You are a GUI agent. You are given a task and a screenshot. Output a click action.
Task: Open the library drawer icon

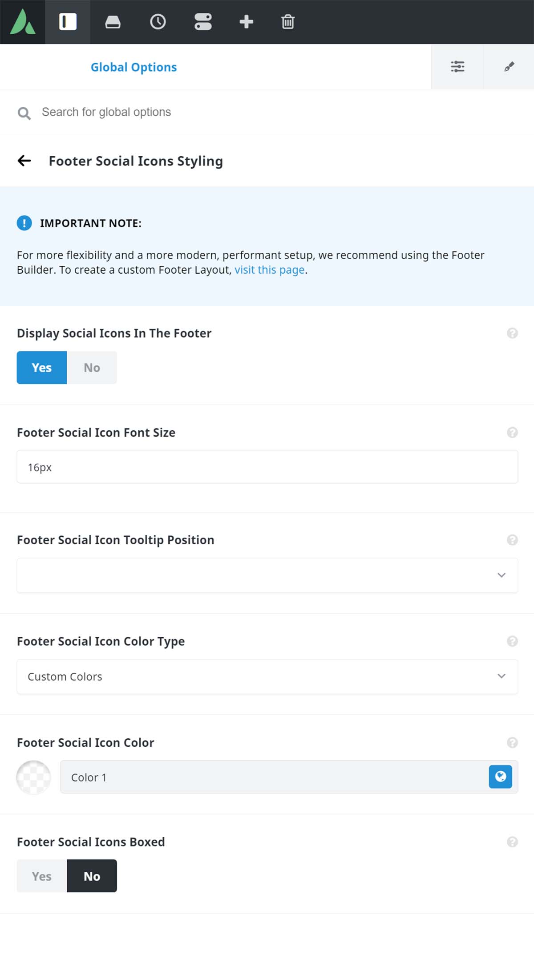coord(113,22)
